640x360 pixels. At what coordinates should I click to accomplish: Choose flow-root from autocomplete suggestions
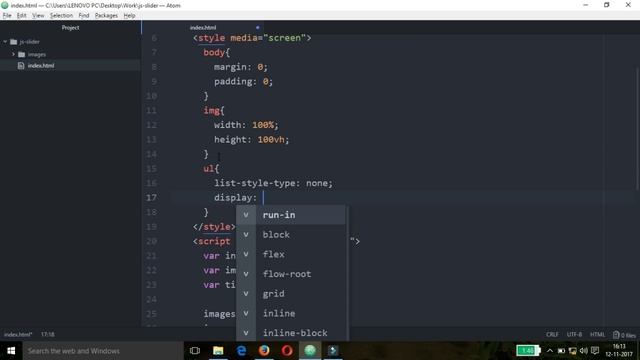click(x=291, y=274)
